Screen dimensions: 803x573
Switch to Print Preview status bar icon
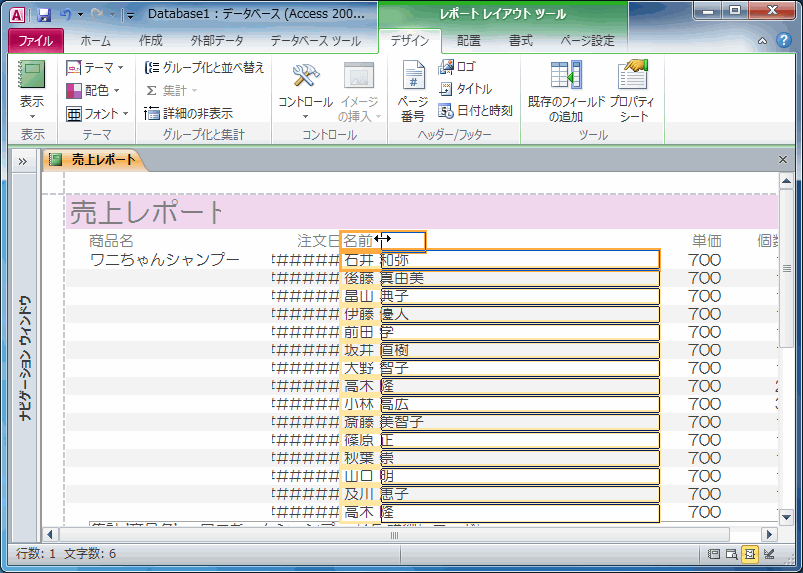[731, 554]
